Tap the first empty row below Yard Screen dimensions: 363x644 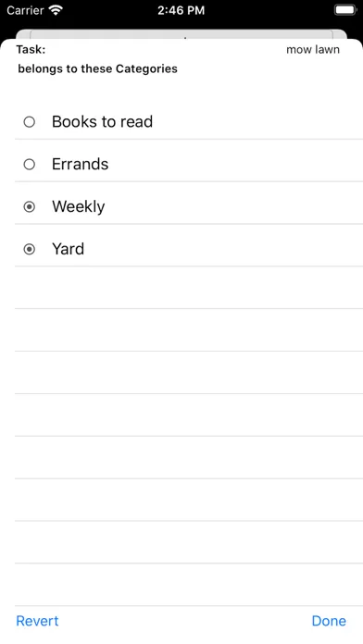[189, 288]
